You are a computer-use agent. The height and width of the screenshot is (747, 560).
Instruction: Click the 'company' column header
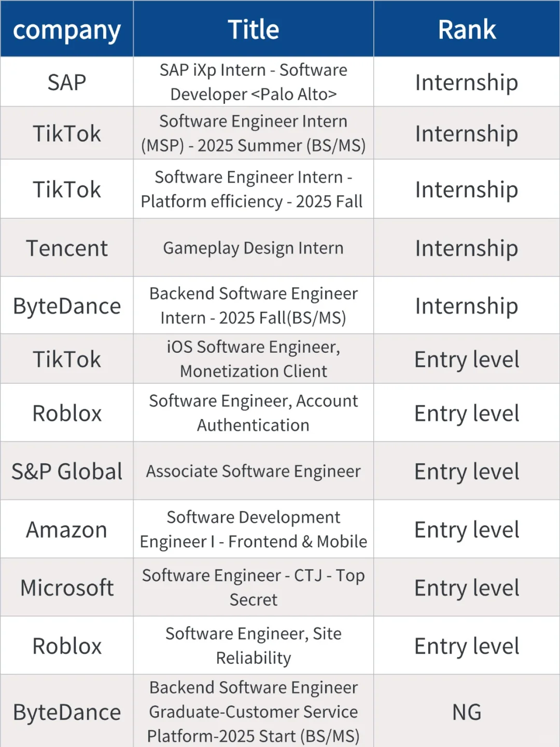pos(67,29)
